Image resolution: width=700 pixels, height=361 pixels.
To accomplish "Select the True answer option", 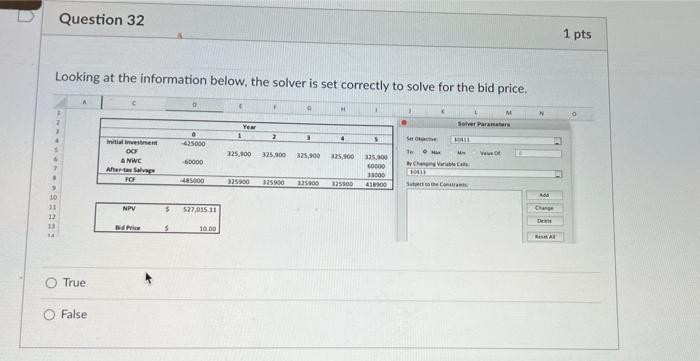I will pos(51,283).
